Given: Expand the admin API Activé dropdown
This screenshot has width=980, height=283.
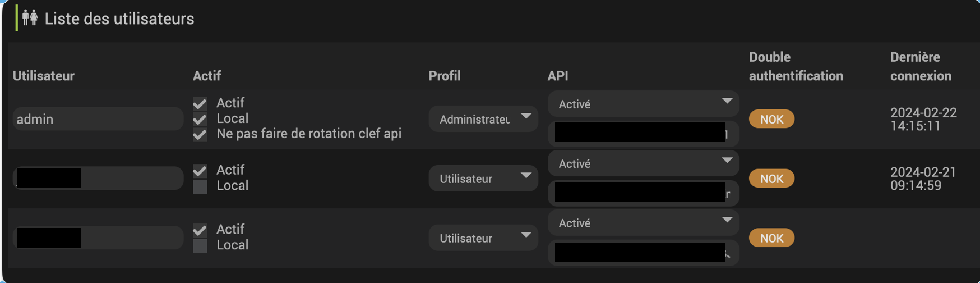Looking at the screenshot, I should pos(643,104).
